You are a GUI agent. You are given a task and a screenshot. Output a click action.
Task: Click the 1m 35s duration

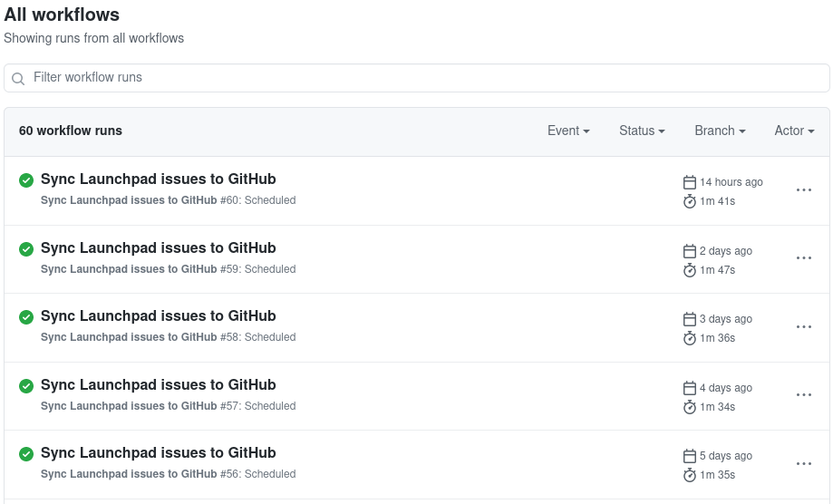717,475
